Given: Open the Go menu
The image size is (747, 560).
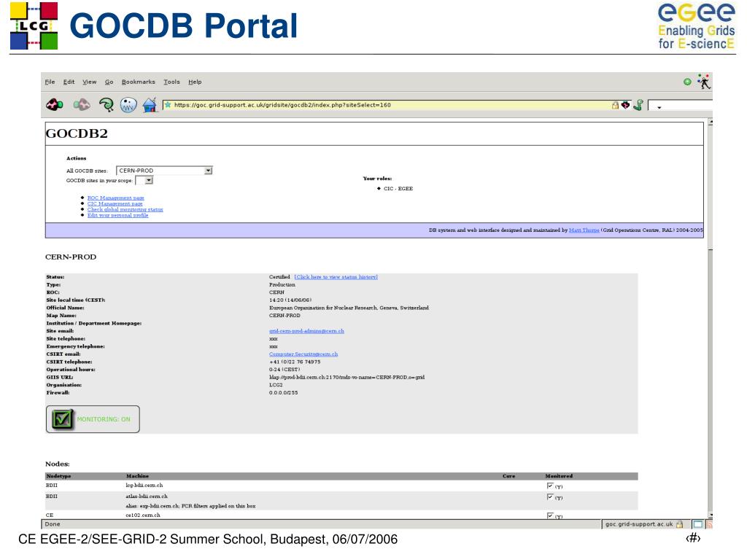Looking at the screenshot, I should click(x=109, y=82).
